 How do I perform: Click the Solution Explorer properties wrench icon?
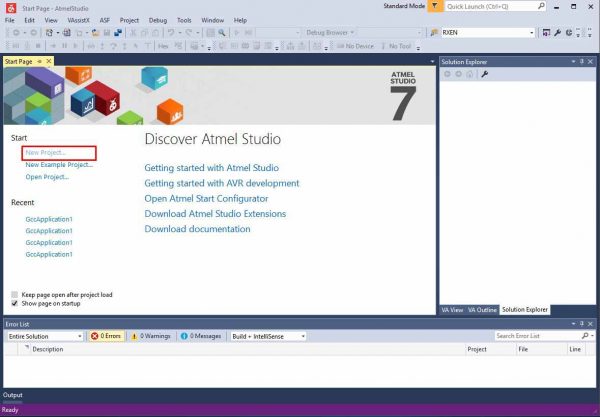click(484, 74)
